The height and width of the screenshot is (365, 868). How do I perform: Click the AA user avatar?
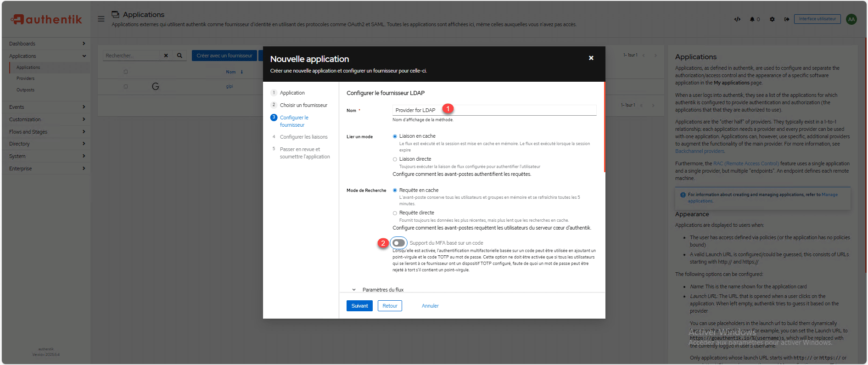851,19
